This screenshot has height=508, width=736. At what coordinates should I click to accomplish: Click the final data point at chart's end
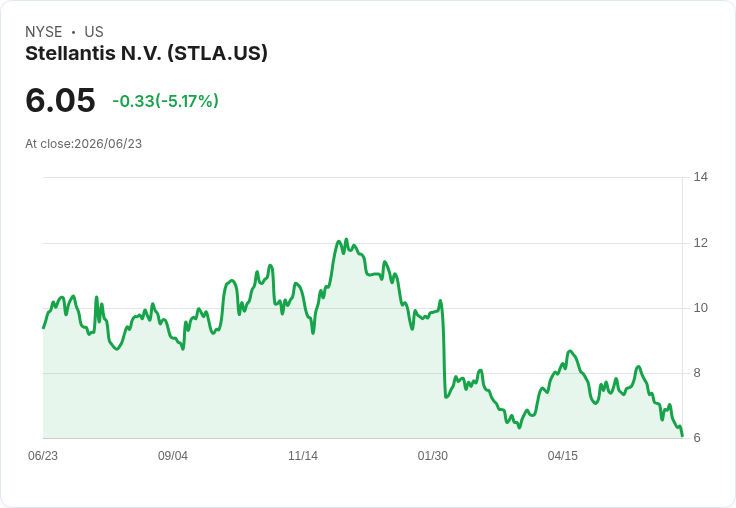coord(682,436)
